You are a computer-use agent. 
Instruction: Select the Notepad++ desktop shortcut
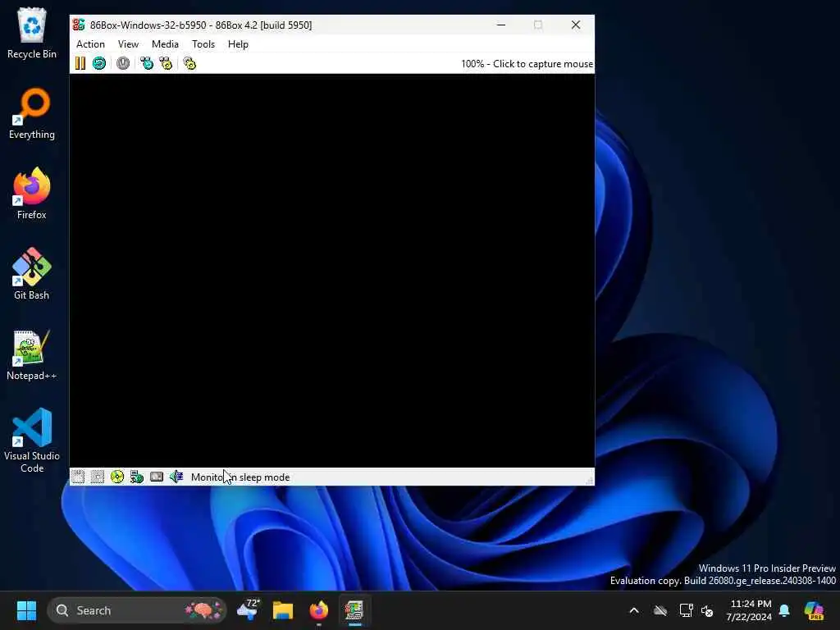pyautogui.click(x=32, y=354)
